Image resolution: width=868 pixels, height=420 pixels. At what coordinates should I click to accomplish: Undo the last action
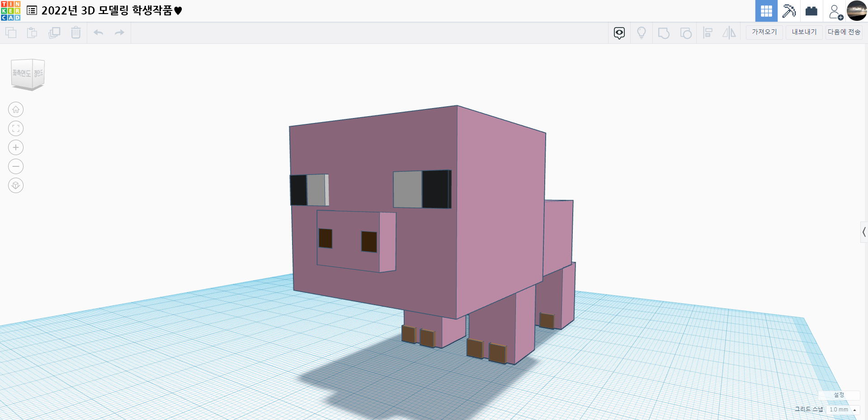point(99,33)
